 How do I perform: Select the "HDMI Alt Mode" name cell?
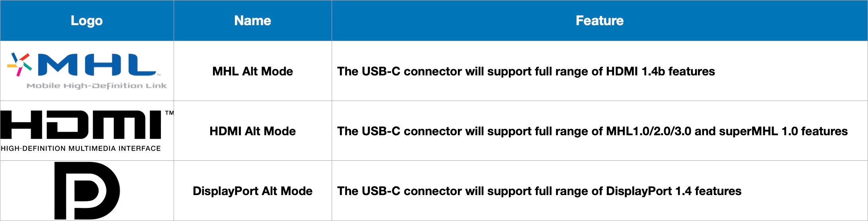(252, 131)
